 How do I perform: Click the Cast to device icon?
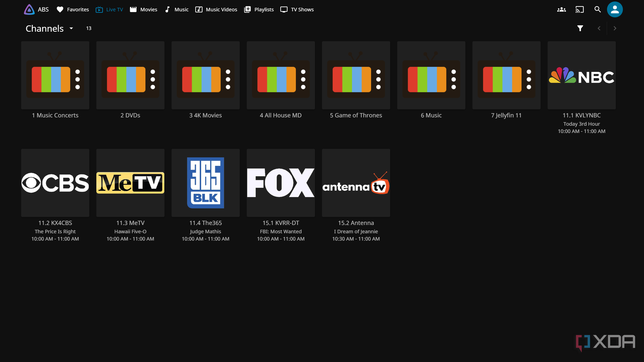pyautogui.click(x=580, y=10)
